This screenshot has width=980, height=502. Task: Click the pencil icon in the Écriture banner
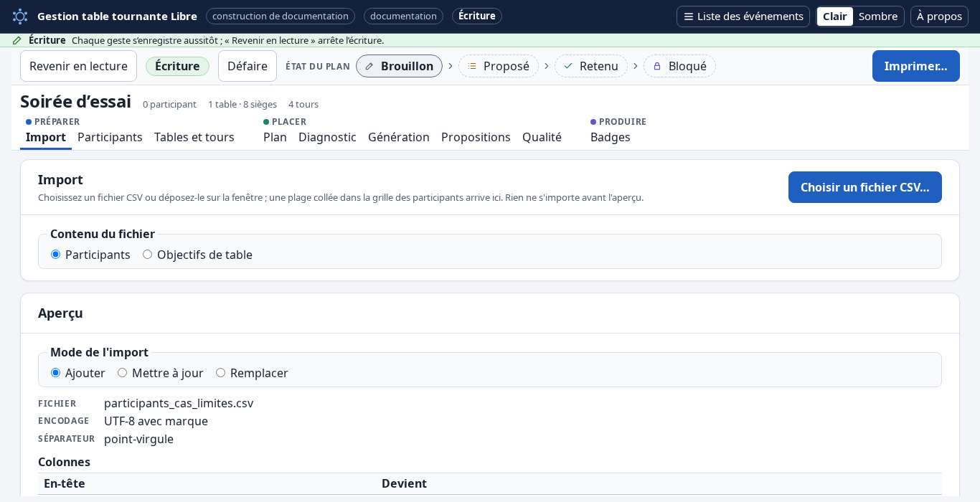coord(17,40)
